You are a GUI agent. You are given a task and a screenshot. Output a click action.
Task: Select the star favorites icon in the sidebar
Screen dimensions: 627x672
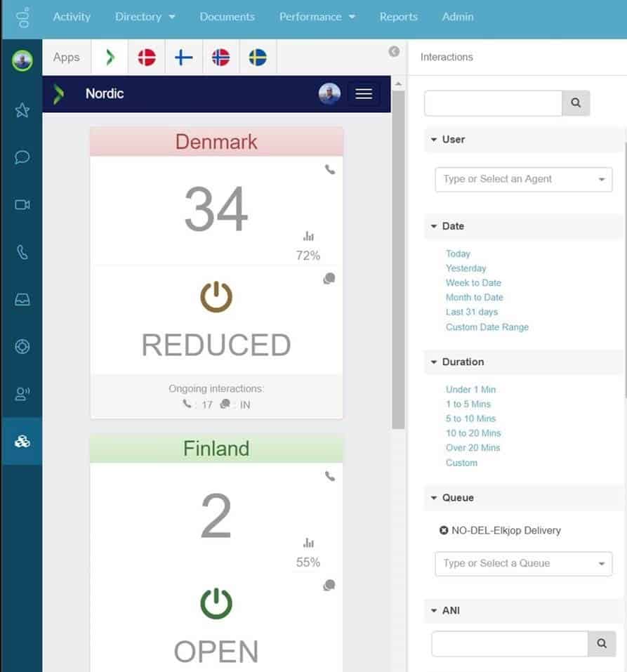[22, 110]
